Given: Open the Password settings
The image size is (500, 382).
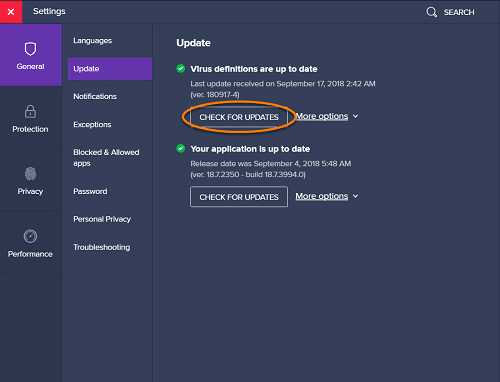Looking at the screenshot, I should point(90,191).
